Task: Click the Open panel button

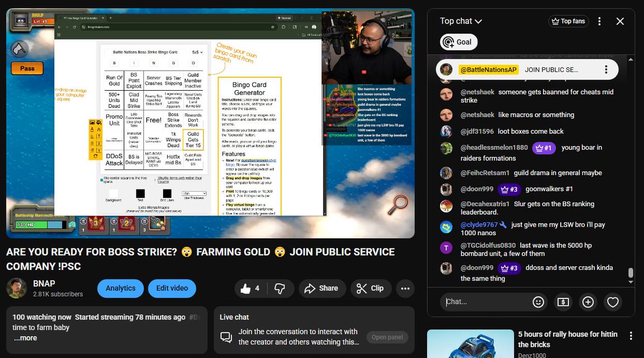Action: click(387, 338)
